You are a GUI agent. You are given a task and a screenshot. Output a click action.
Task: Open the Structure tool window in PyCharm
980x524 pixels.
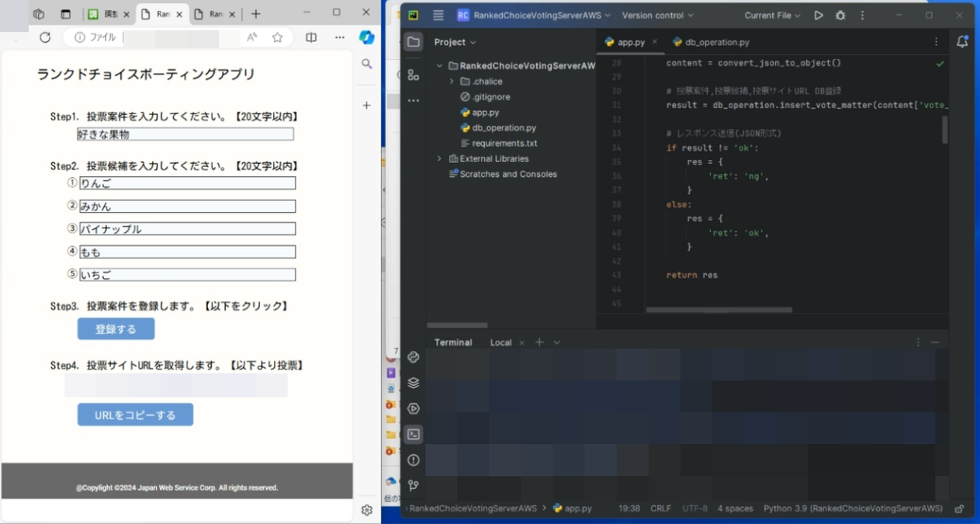point(414,75)
